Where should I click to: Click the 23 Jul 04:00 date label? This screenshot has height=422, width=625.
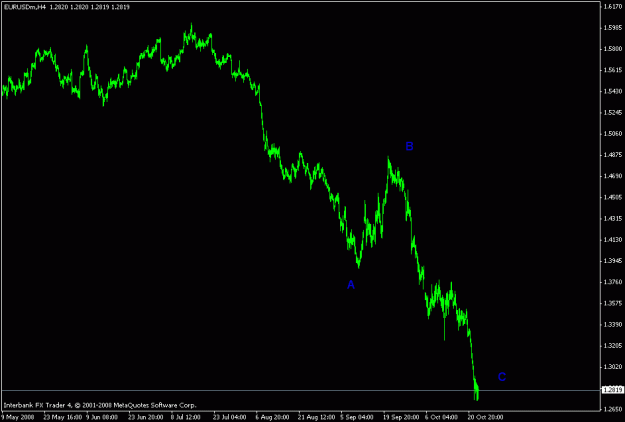(x=229, y=417)
